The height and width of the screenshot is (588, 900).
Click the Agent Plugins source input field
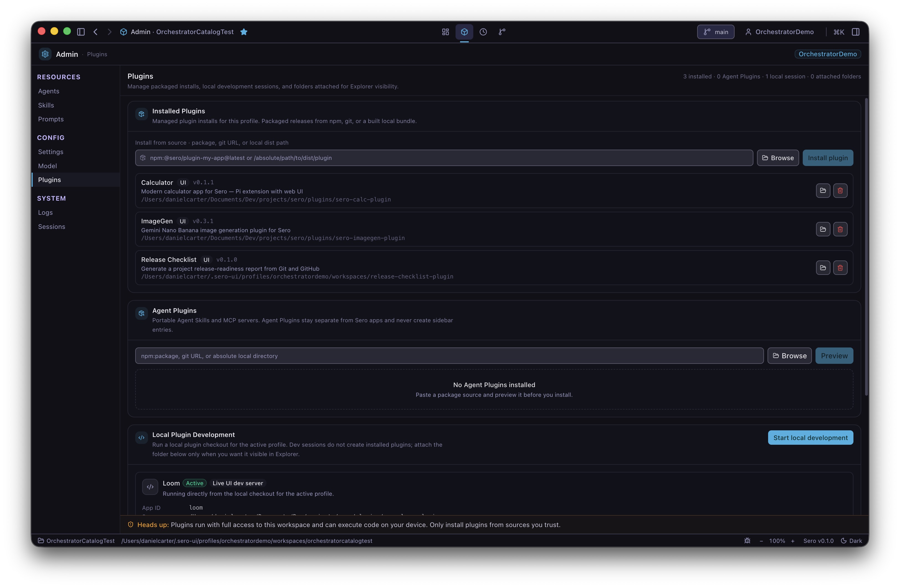tap(449, 356)
